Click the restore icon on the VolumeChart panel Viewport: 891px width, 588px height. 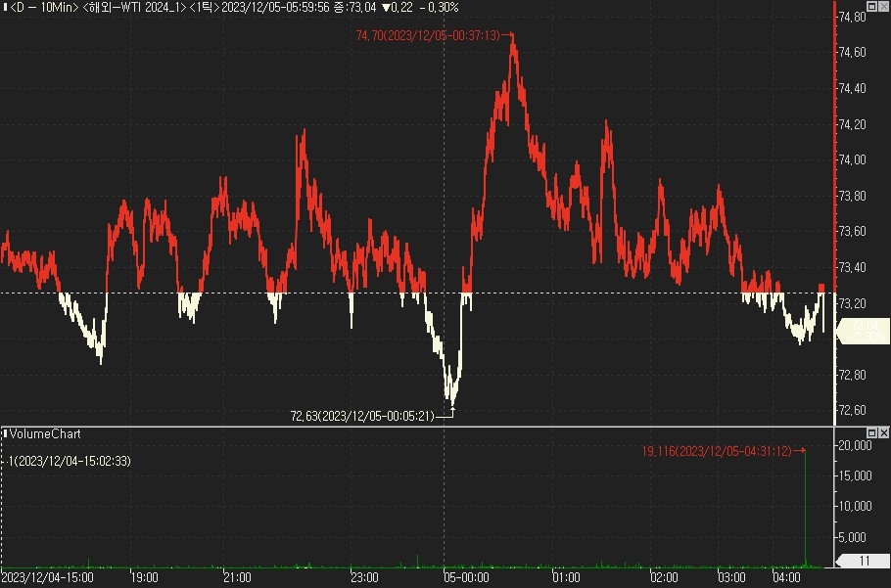871,432
